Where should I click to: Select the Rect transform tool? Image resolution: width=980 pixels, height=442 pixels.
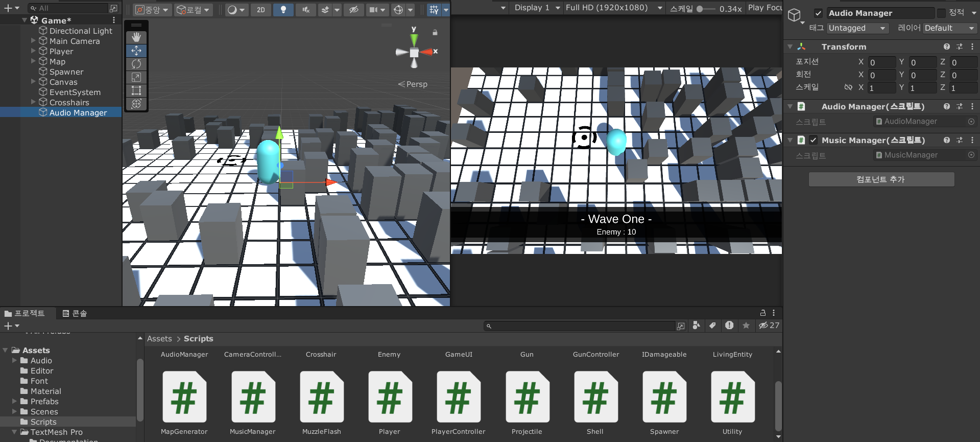pos(136,90)
